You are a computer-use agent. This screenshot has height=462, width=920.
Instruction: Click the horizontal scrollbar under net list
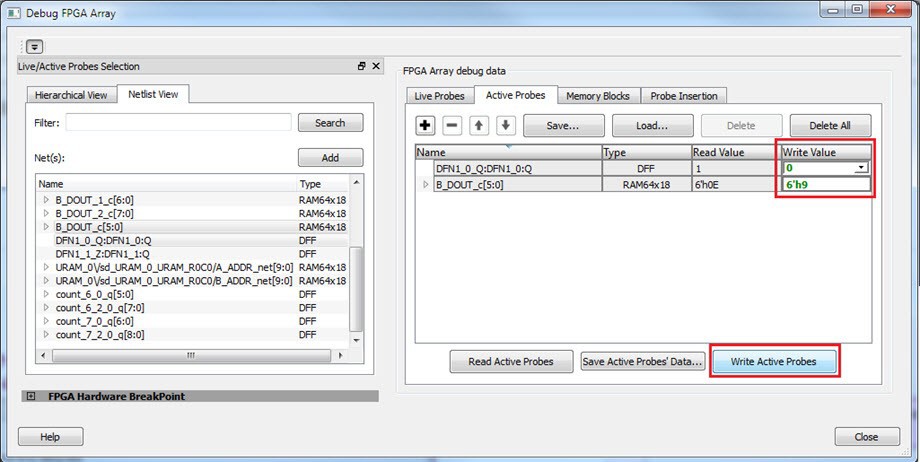coord(190,355)
